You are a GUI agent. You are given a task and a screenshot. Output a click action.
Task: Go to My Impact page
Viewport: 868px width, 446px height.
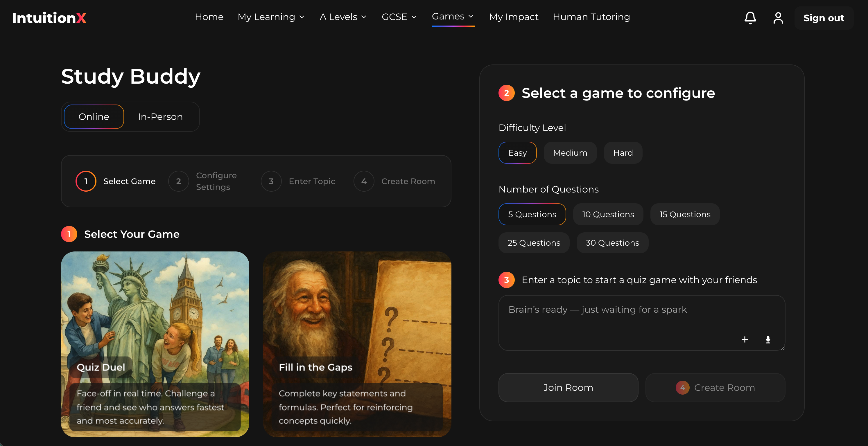point(514,17)
